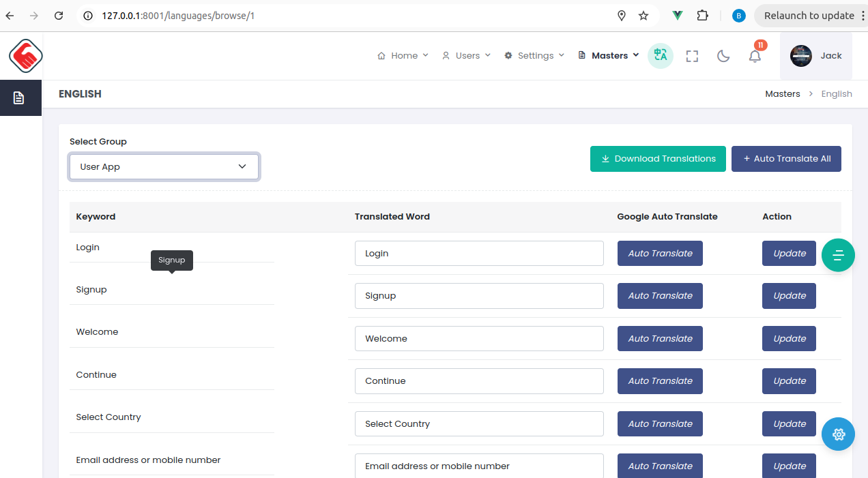Screen dimensions: 868x478
Task: Bookmark this page with star icon
Action: click(643, 16)
